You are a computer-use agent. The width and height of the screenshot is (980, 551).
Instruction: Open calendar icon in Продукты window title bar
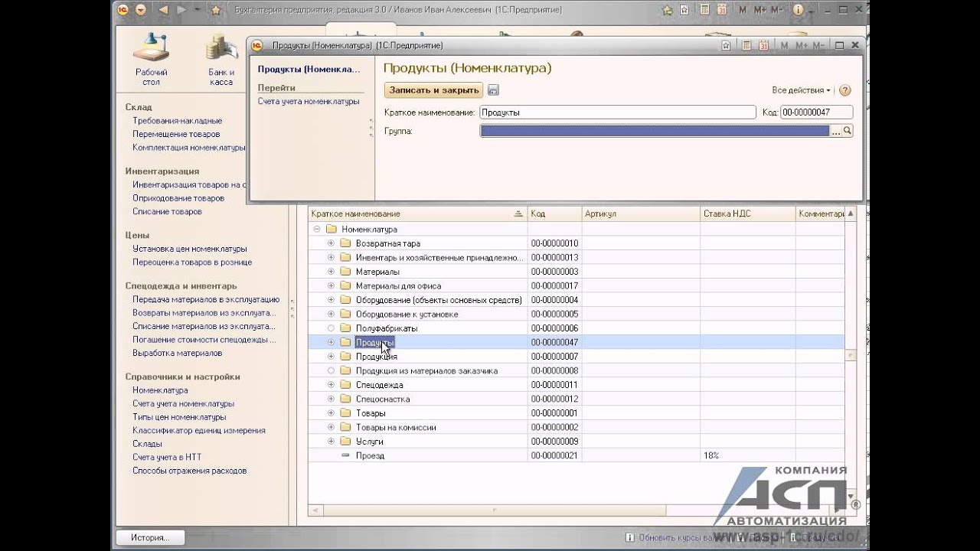[763, 46]
